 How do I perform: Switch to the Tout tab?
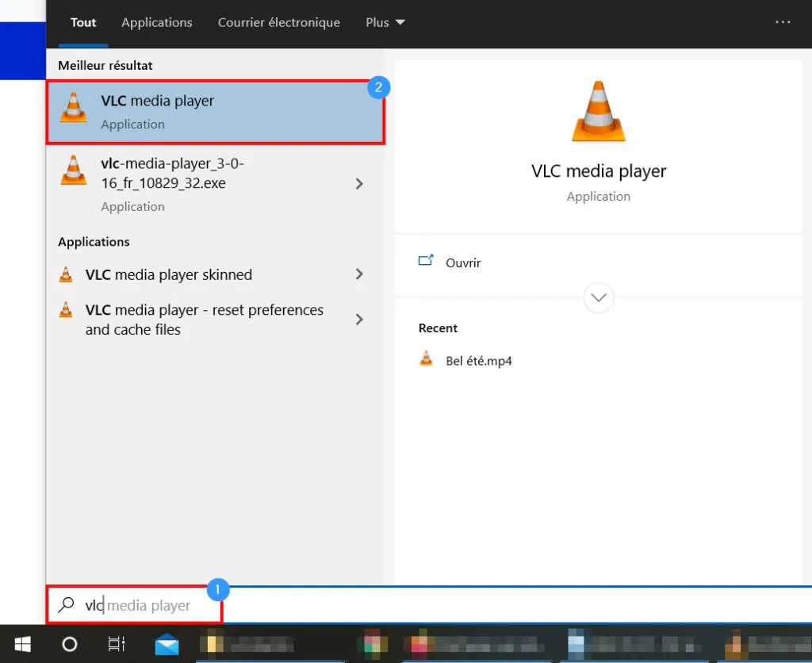[83, 23]
